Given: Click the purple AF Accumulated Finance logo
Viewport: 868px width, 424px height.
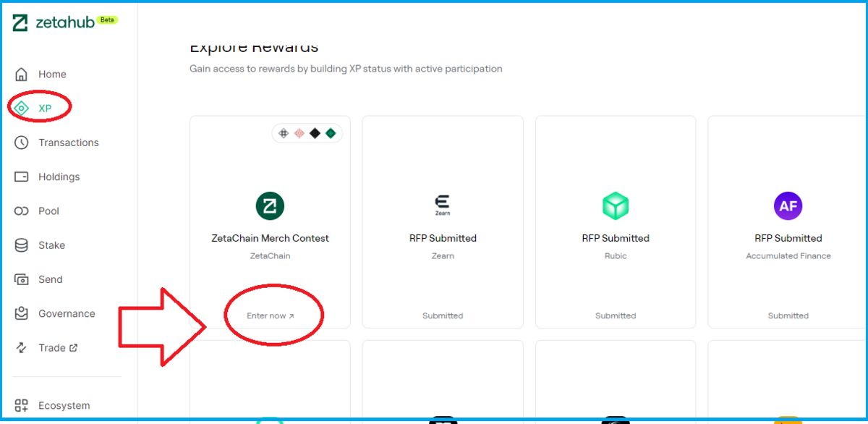Looking at the screenshot, I should [788, 206].
